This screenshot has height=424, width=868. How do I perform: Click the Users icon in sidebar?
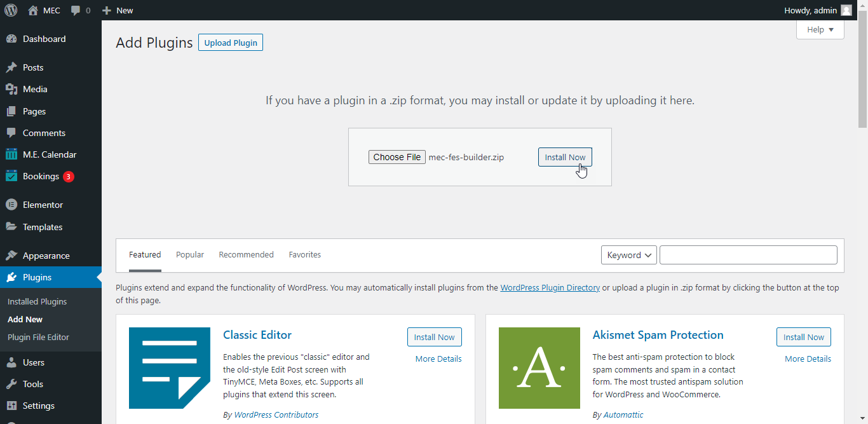click(11, 362)
